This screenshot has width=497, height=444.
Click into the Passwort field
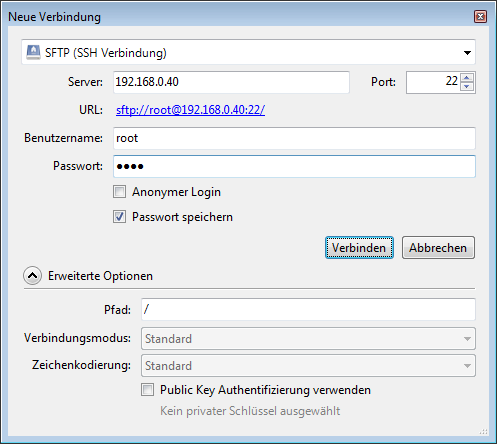(294, 166)
